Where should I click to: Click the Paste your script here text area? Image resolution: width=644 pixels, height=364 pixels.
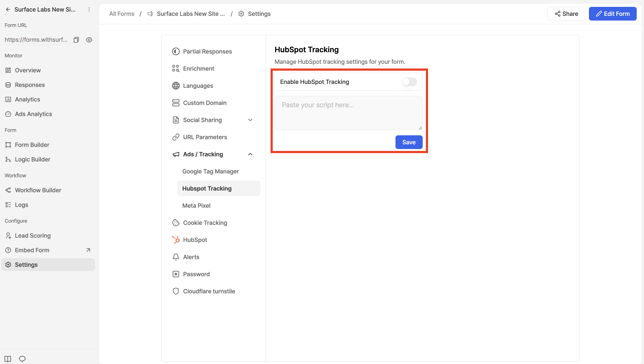pyautogui.click(x=349, y=113)
